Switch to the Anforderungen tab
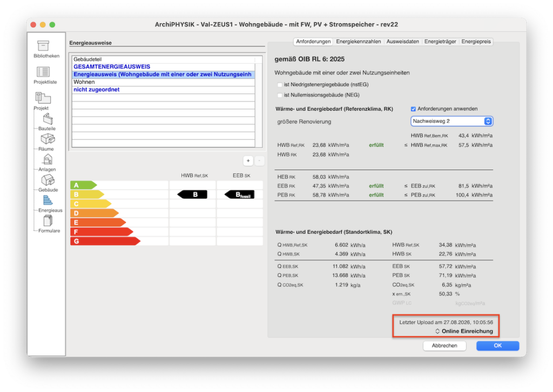 coord(313,42)
